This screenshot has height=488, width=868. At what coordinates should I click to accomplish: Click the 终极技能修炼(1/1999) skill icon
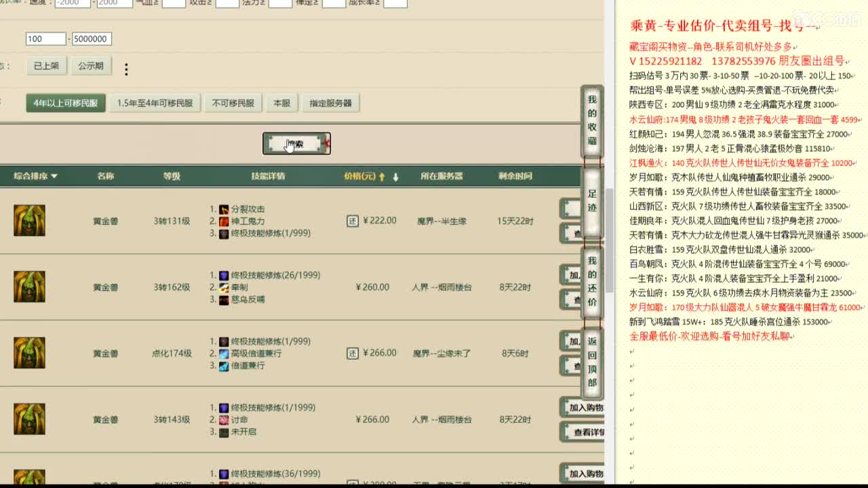tap(224, 408)
